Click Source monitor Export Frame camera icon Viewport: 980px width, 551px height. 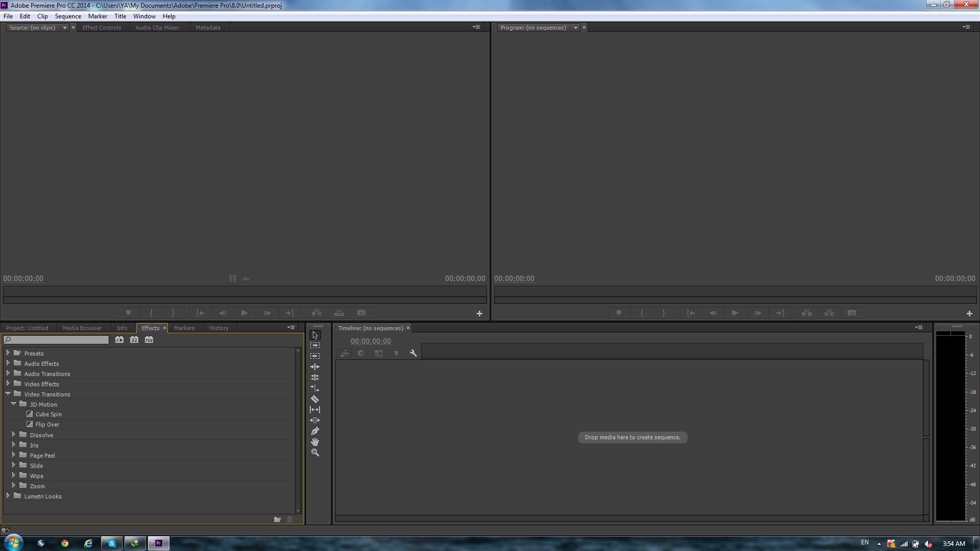pos(361,313)
